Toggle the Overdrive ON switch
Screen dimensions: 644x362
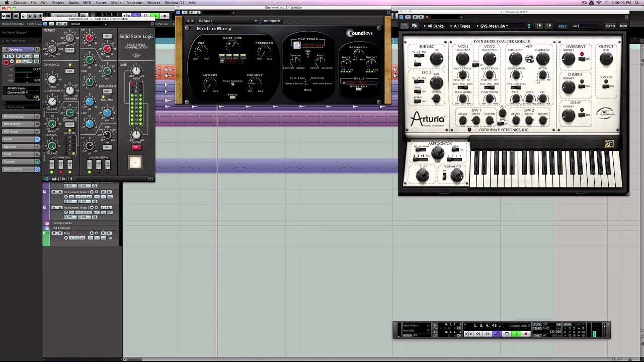(x=582, y=58)
